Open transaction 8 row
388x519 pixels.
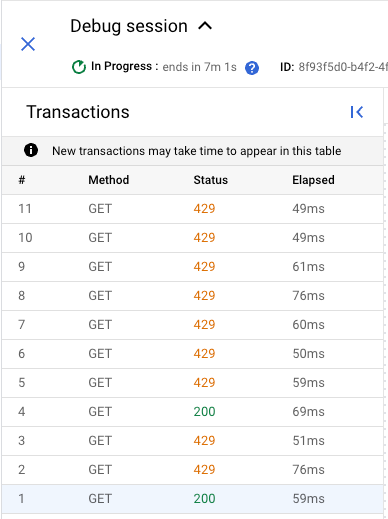pyautogui.click(x=192, y=296)
